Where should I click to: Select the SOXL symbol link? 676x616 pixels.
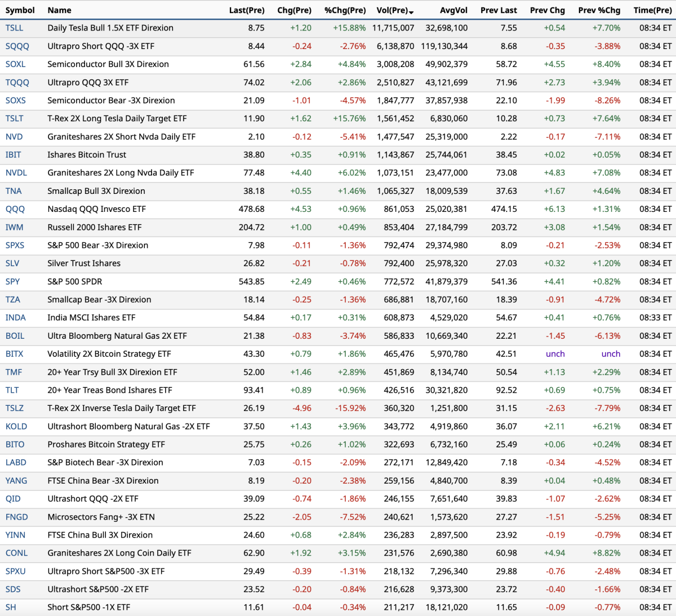(15, 64)
